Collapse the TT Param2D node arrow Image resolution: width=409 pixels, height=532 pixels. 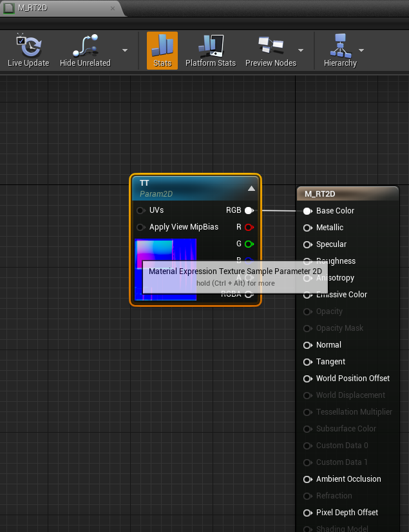pyautogui.click(x=251, y=188)
